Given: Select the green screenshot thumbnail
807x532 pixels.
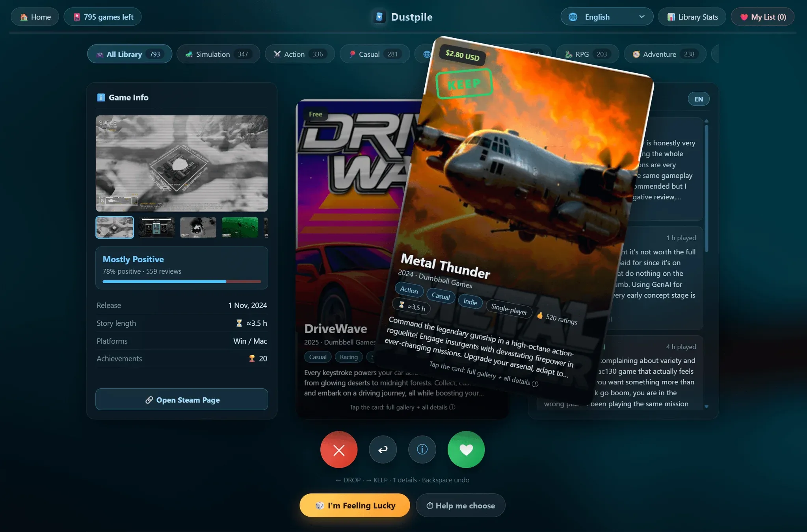Looking at the screenshot, I should point(240,228).
